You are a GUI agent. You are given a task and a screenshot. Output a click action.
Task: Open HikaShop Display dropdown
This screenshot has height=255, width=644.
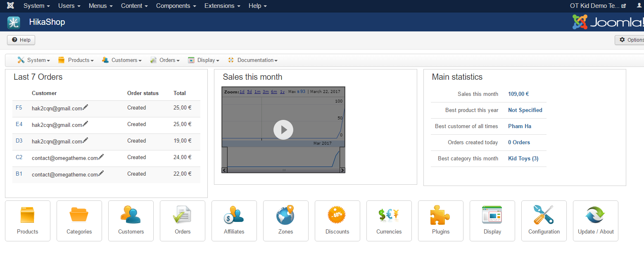click(204, 60)
